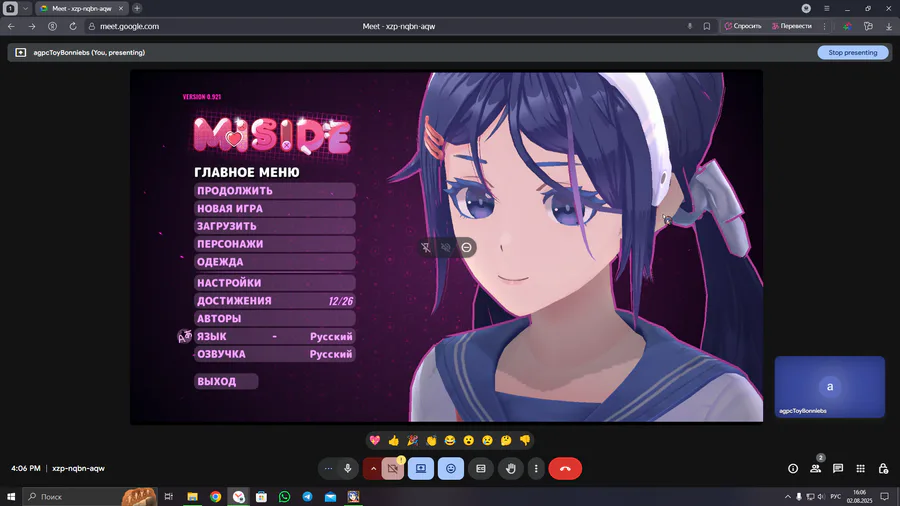This screenshot has width=900, height=506.
Task: Open tab groups counter button
Action: pyautogui.click(x=10, y=9)
